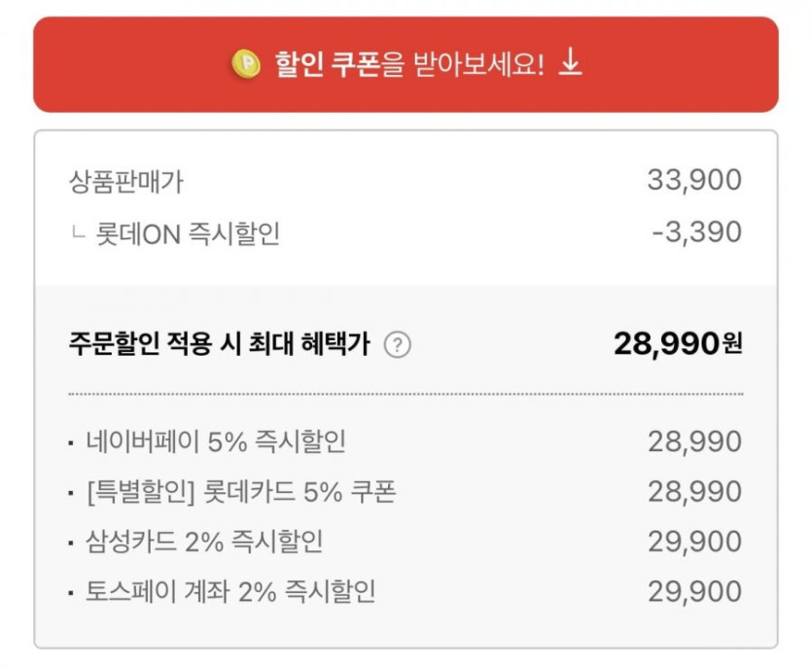Choose the 삼성카드 2% 즉시할인 option

click(x=204, y=542)
